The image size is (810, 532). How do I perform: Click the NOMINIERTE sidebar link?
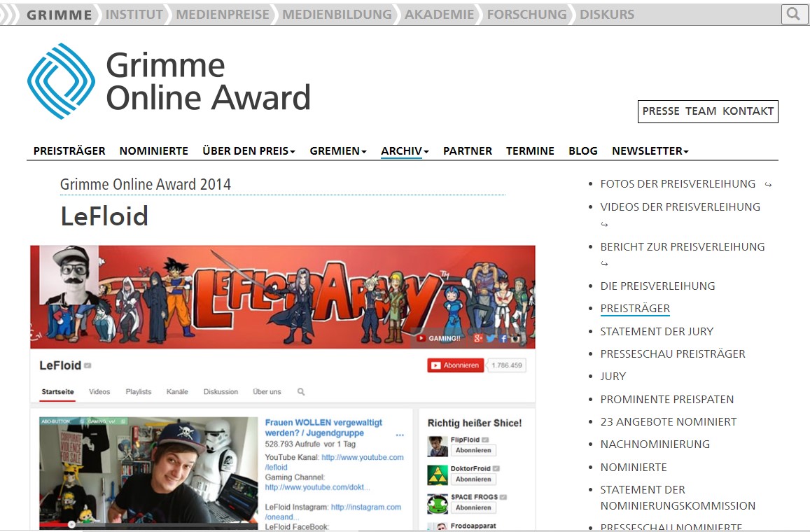coord(634,468)
